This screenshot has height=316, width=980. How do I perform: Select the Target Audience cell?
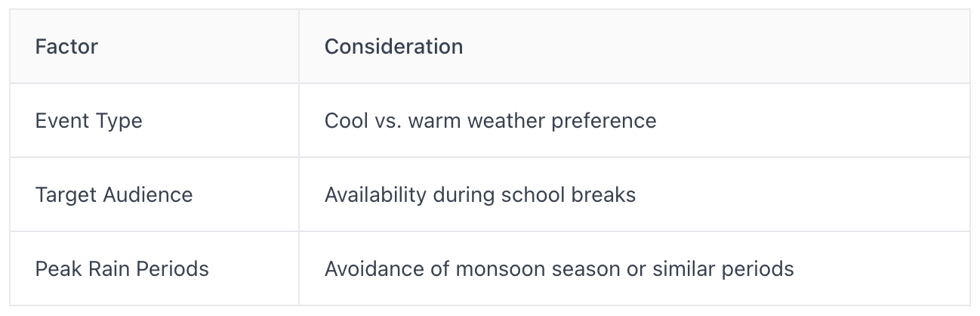pyautogui.click(x=154, y=194)
